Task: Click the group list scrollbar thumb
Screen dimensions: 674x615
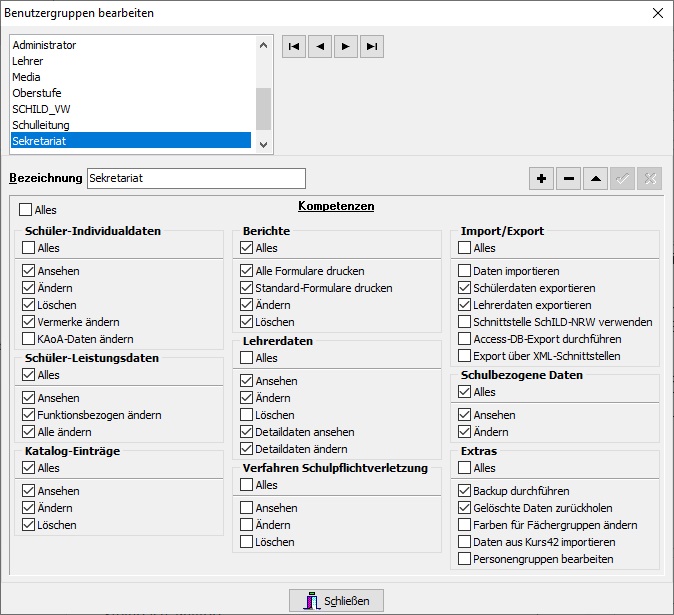Action: 263,109
